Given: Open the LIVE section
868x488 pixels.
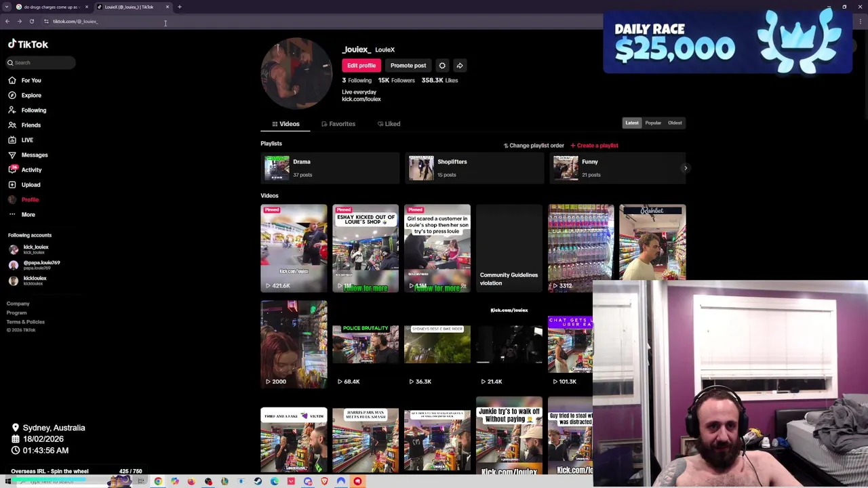Looking at the screenshot, I should [20, 140].
